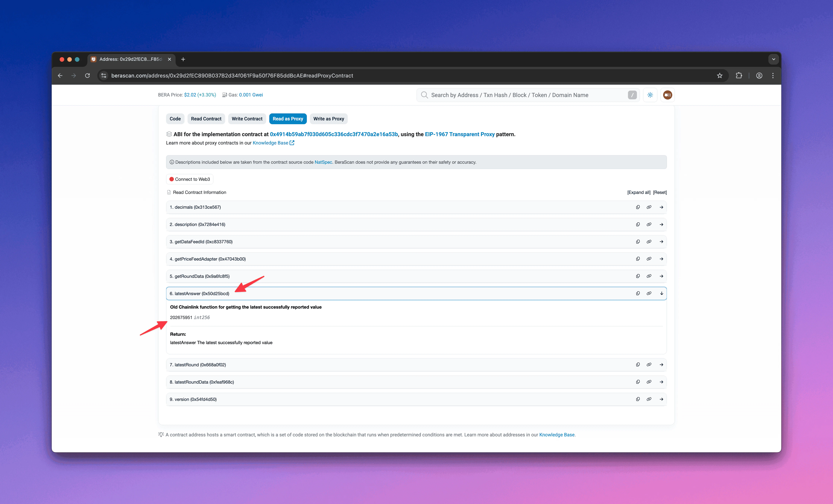This screenshot has width=833, height=504.
Task: Copy method icon on getRoundData row
Action: point(638,276)
